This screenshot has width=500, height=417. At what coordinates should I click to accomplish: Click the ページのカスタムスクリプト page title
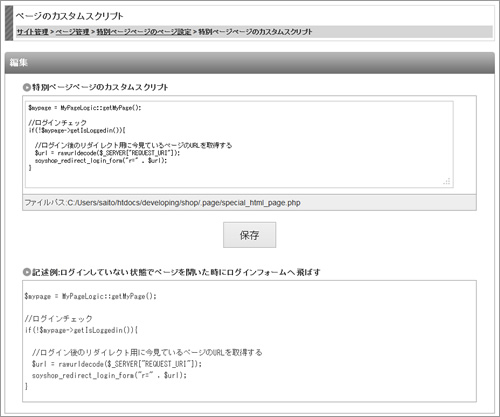click(x=69, y=16)
